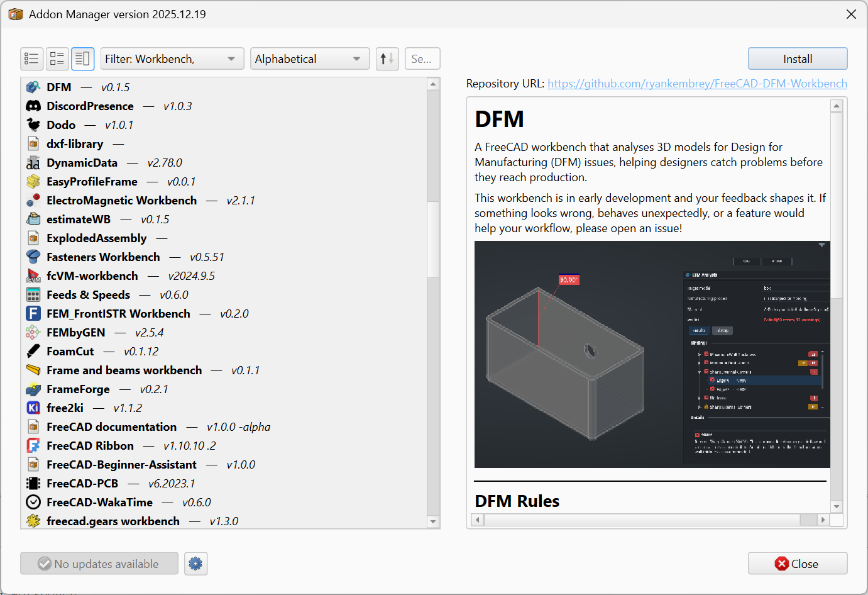This screenshot has width=868, height=595.
Task: Select the FreeCAD-PCB chip icon
Action: (x=33, y=483)
